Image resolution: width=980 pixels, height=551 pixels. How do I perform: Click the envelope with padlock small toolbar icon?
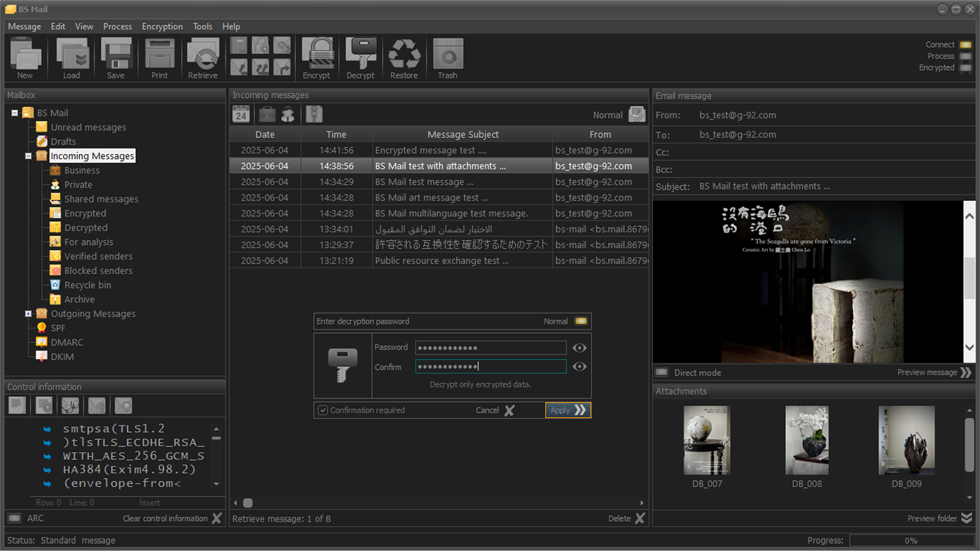tap(261, 46)
